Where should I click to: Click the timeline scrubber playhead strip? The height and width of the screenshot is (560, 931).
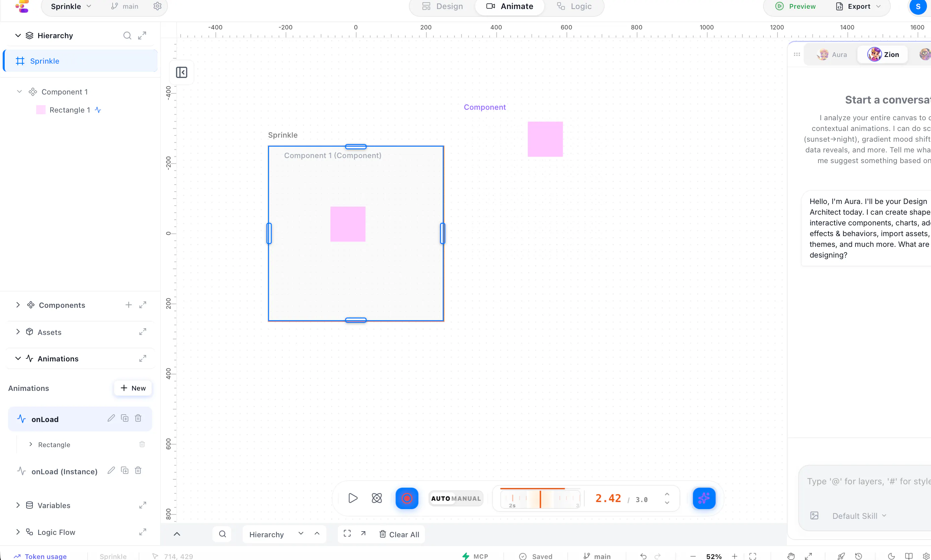pos(540,499)
